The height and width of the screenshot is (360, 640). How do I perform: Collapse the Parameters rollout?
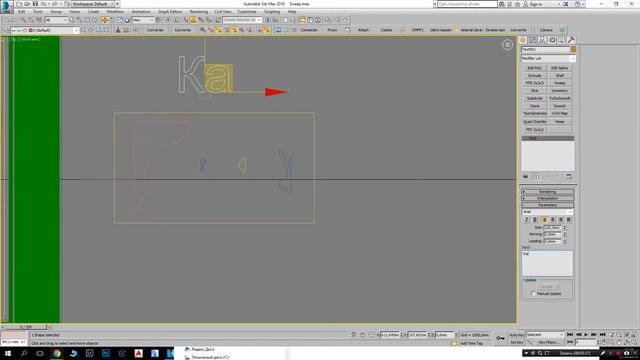547,205
